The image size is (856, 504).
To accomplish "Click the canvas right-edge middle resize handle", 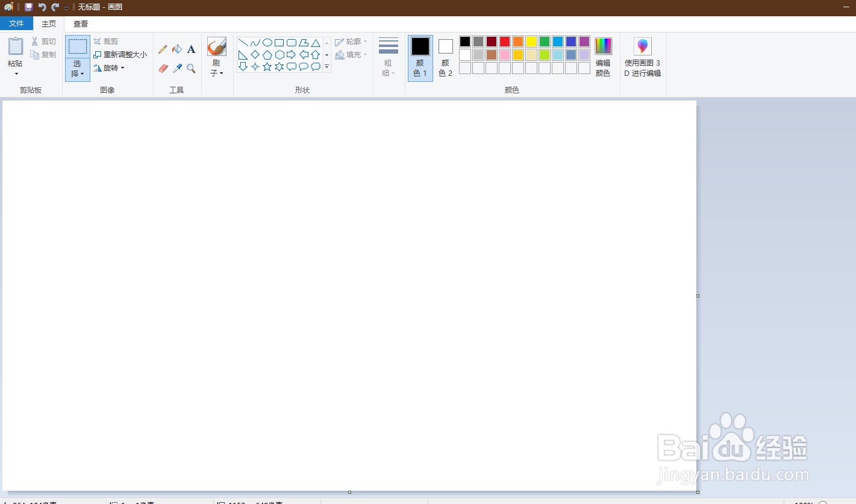I will click(698, 296).
